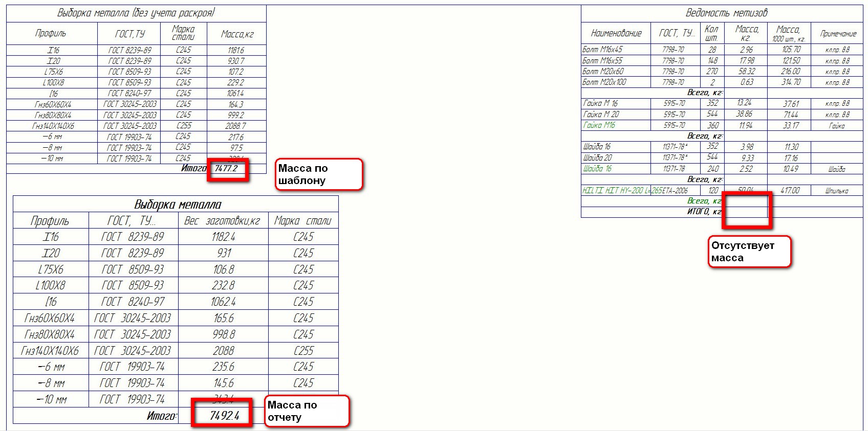868x431 pixels.
Task: Select the value 105.70 for Болт М16х45
Action: [791, 50]
